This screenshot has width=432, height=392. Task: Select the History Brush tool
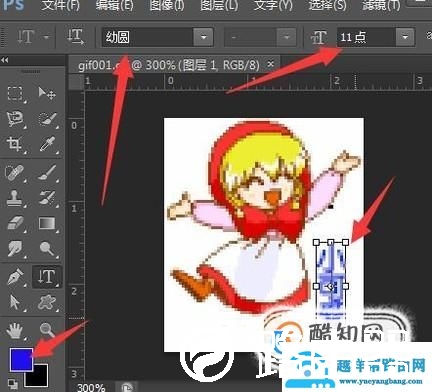point(47,198)
